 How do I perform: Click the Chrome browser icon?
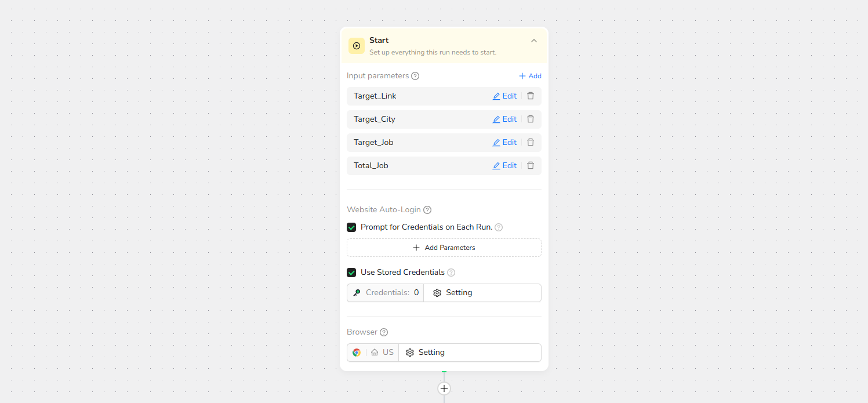pos(357,353)
